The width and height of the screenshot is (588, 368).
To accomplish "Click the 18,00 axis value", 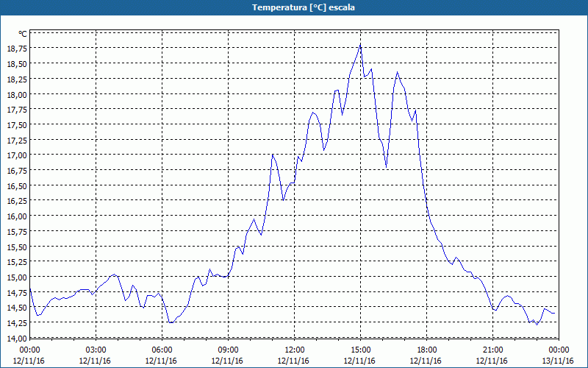I will pyautogui.click(x=17, y=94).
